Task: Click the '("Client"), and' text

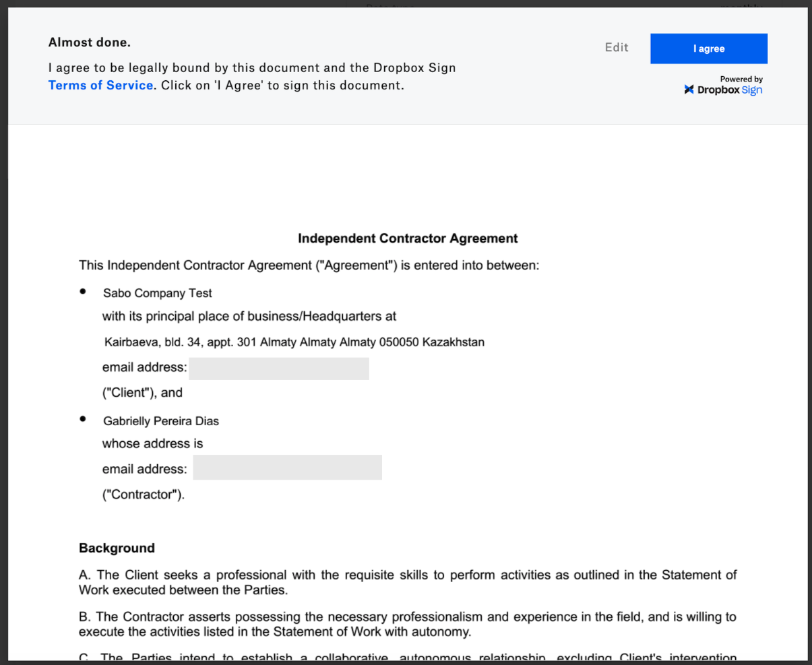Action: point(142,393)
